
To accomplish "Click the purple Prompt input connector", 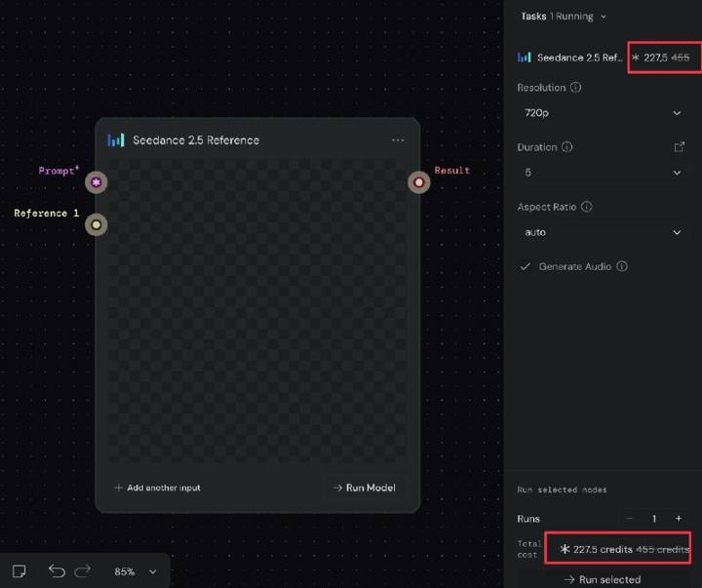I will coord(97,182).
